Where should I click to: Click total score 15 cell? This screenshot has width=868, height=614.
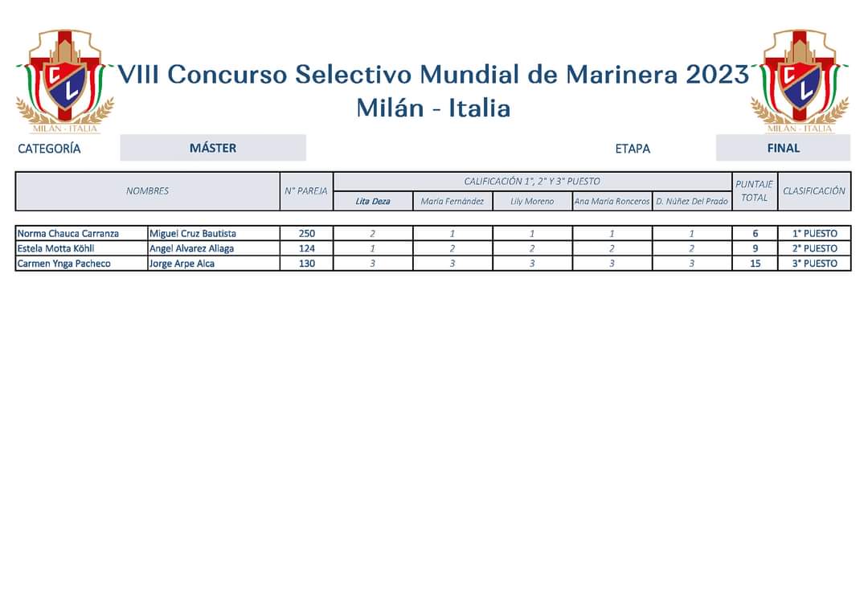coord(755,264)
